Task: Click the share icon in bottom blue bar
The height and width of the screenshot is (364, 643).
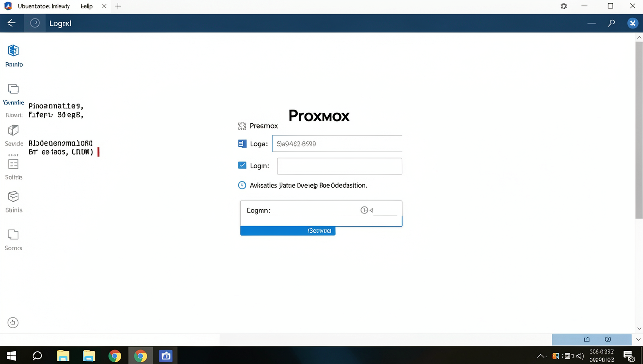Action: pos(587,339)
